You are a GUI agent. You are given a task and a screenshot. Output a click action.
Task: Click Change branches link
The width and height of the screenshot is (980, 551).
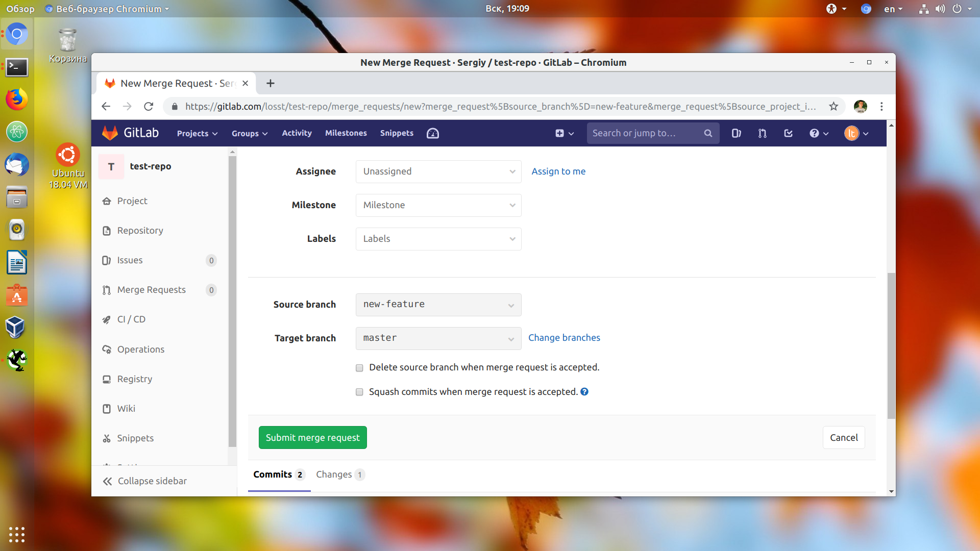point(564,338)
